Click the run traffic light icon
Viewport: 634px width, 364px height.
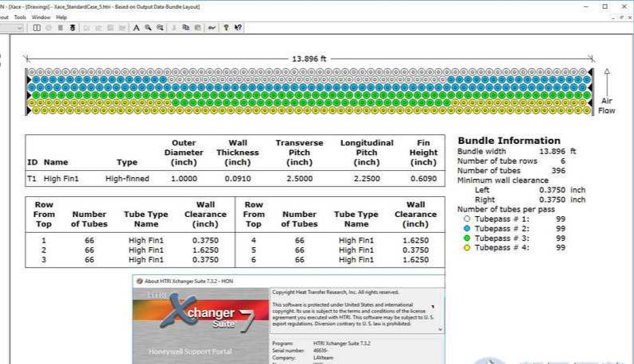point(72,28)
